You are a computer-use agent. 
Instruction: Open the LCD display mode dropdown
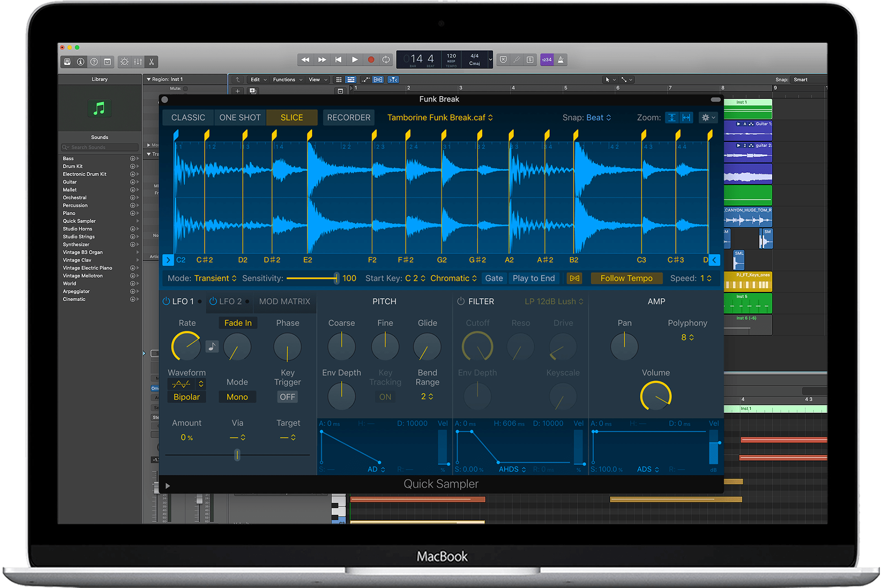[490, 60]
